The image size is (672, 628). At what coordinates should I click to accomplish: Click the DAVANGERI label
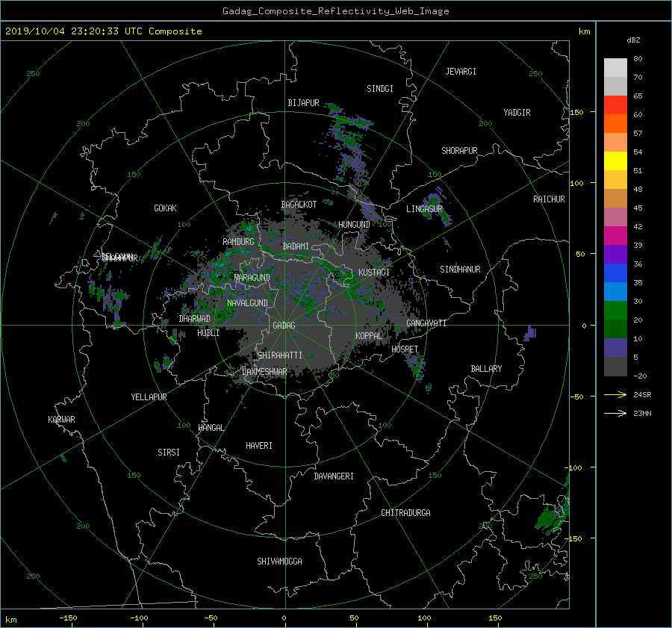334,476
